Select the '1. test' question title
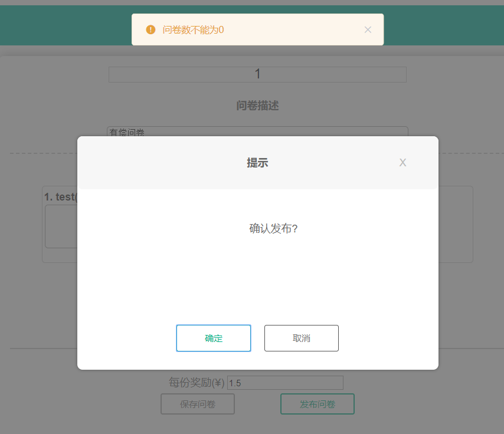Image resolution: width=504 pixels, height=434 pixels. coord(60,196)
